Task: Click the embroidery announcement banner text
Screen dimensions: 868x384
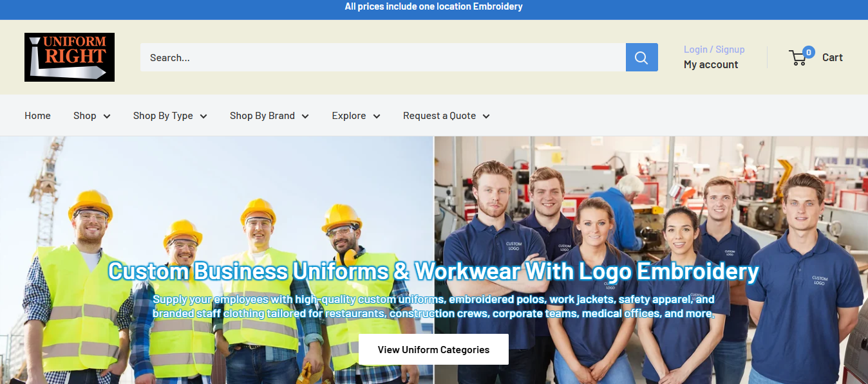Action: tap(433, 6)
